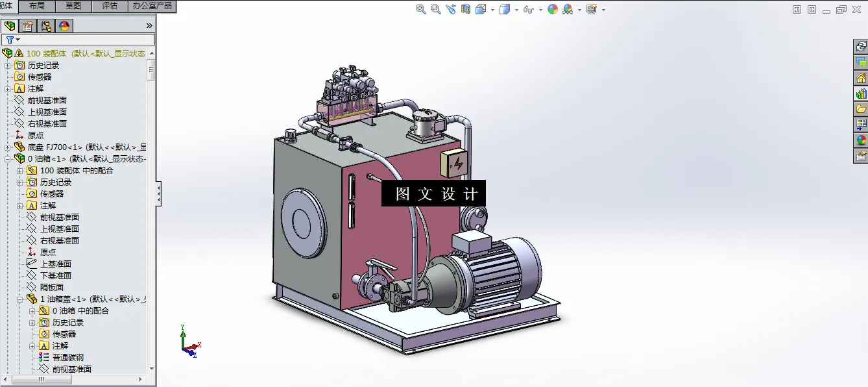Switch to the 评估 tab
This screenshot has height=387, width=868.
pyautogui.click(x=110, y=6)
